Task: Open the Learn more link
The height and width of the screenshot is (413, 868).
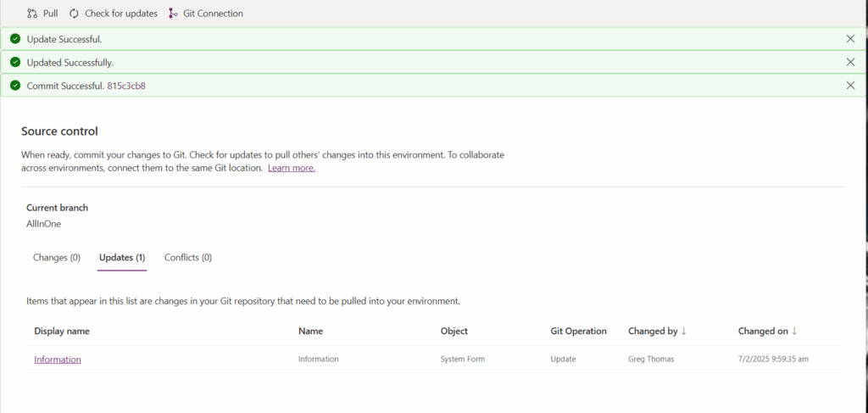Action: pos(292,168)
